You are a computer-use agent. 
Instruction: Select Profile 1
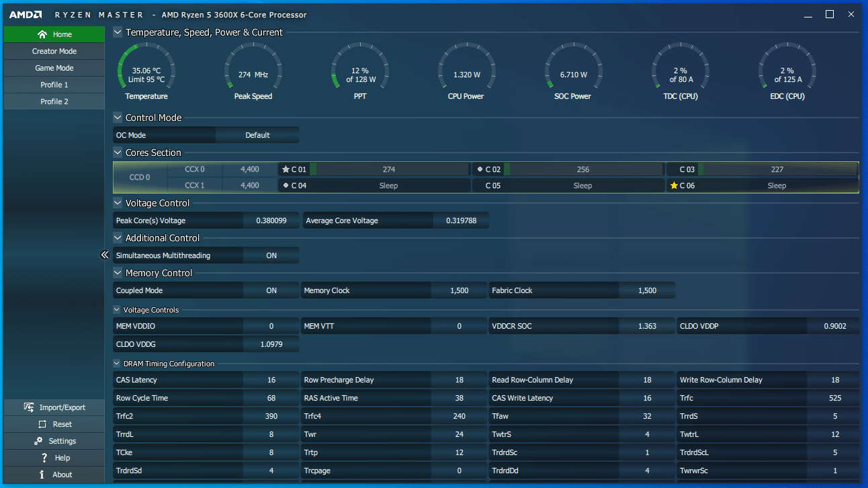pos(54,85)
